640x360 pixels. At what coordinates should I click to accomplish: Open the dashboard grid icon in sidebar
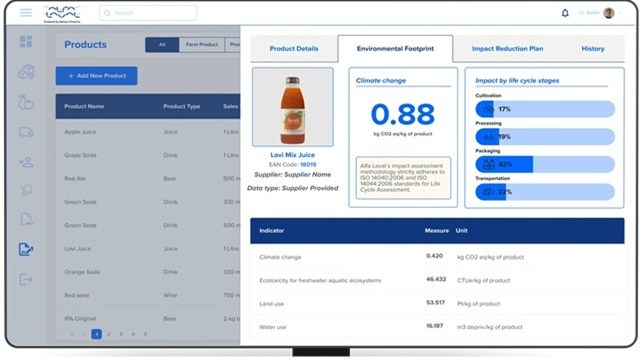click(26, 41)
